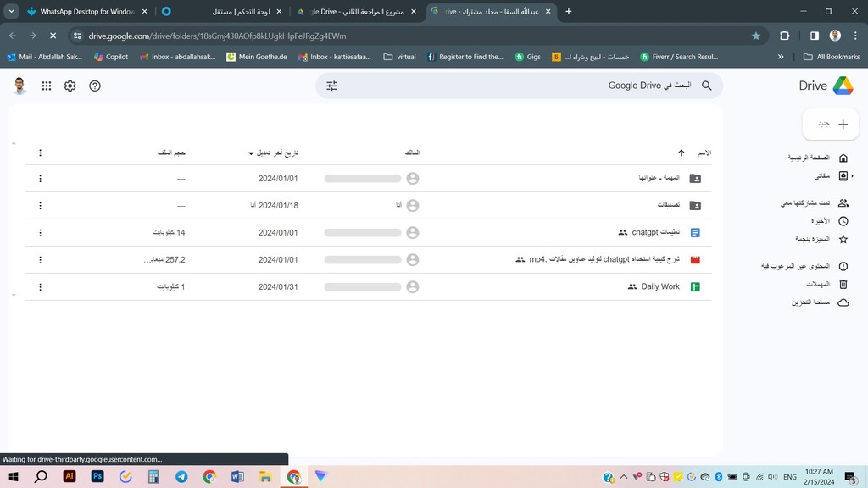Select the mp4 video file icon
The height and width of the screenshot is (488, 868).
[x=695, y=259]
